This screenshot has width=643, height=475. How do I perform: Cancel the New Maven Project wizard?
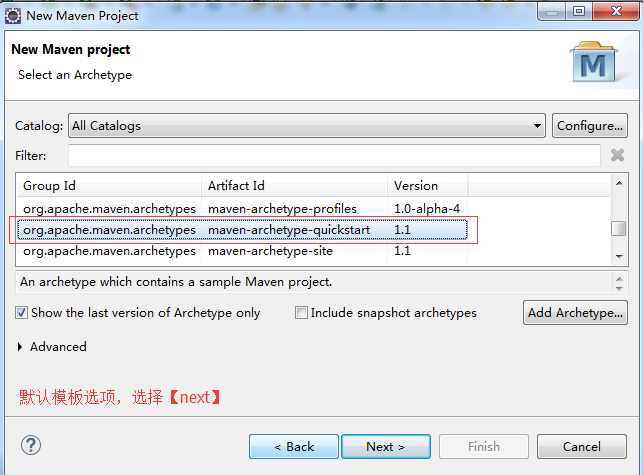click(582, 446)
